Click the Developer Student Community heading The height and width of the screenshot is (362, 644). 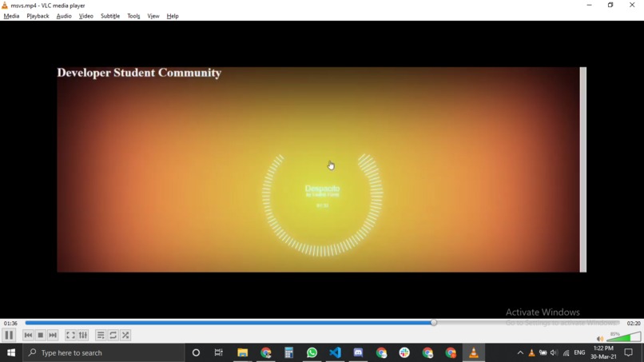pos(139,73)
